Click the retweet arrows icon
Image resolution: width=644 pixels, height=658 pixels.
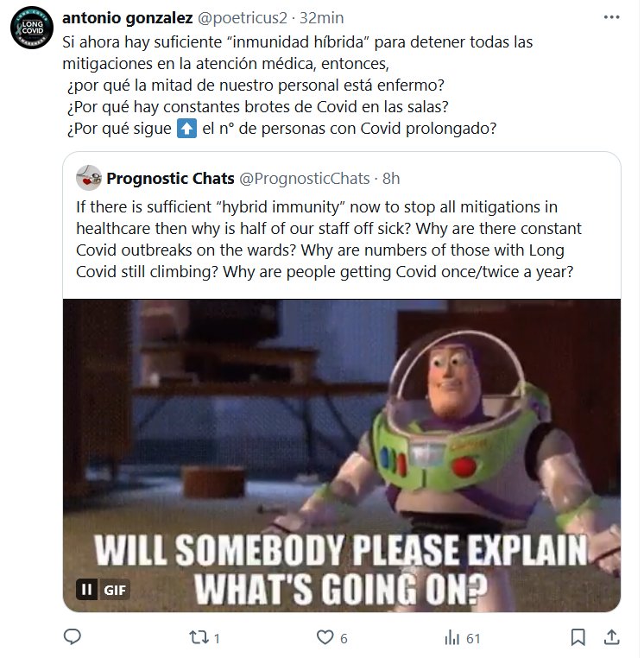pos(199,637)
